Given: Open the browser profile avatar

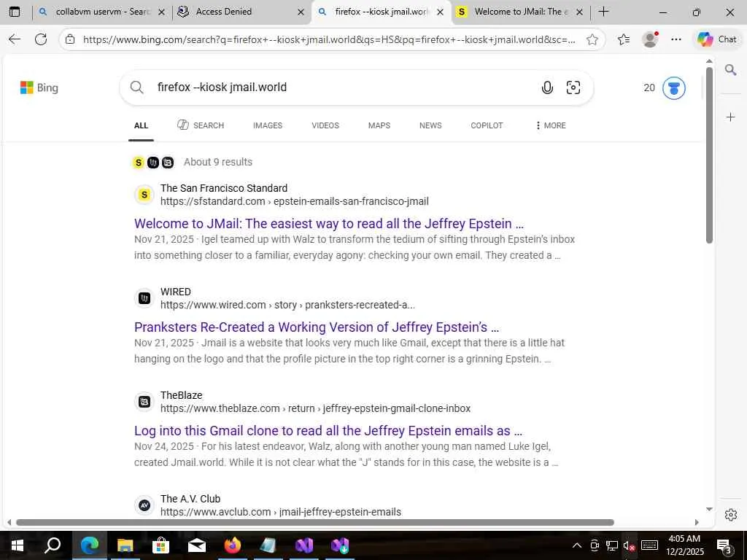Looking at the screenshot, I should [650, 39].
